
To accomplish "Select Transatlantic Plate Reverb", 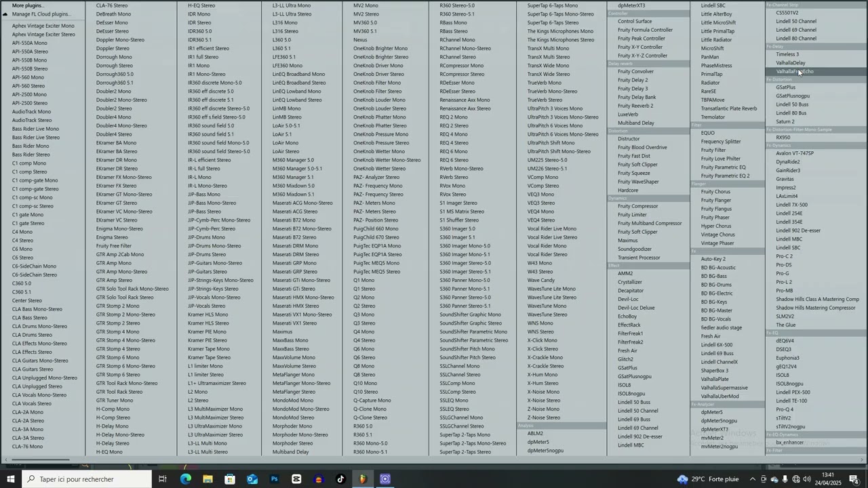I will [x=729, y=108].
